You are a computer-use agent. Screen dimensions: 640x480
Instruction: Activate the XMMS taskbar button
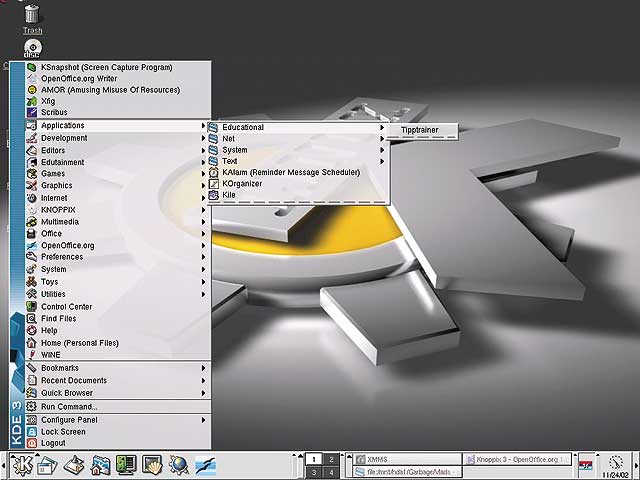pos(407,459)
